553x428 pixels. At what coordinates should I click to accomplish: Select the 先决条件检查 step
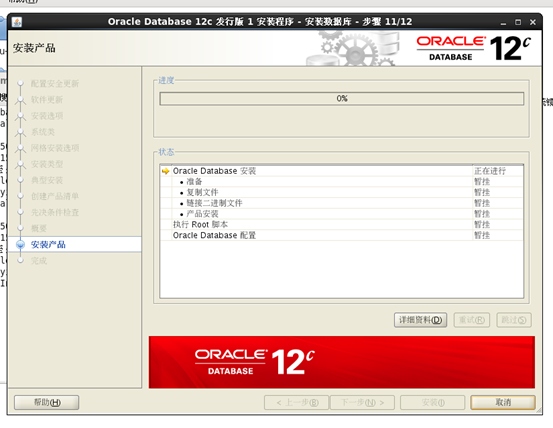pos(55,212)
